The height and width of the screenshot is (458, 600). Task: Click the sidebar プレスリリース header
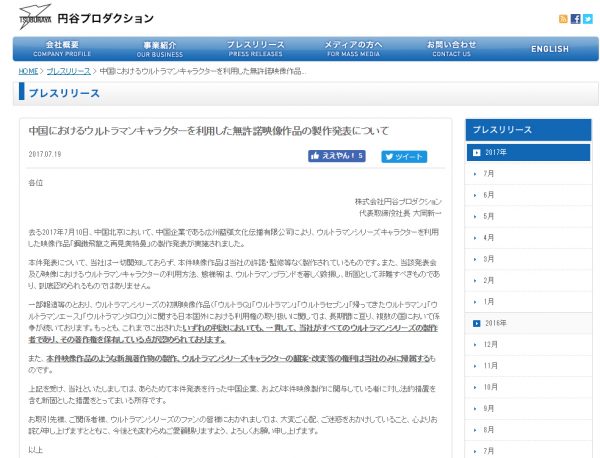point(528,130)
